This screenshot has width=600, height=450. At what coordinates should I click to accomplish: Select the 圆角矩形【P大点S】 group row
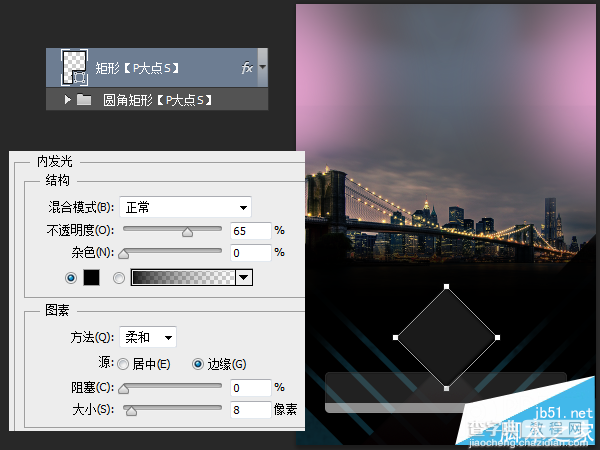[x=157, y=100]
